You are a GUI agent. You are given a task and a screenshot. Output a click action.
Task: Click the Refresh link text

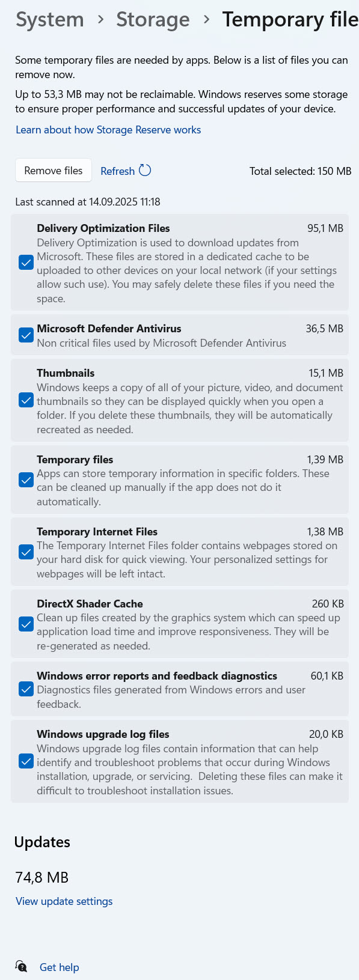(117, 171)
